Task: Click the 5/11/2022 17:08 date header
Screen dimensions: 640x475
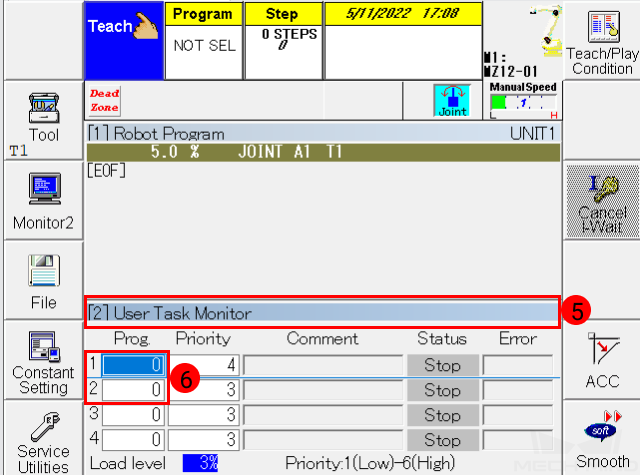Action: pyautogui.click(x=403, y=13)
